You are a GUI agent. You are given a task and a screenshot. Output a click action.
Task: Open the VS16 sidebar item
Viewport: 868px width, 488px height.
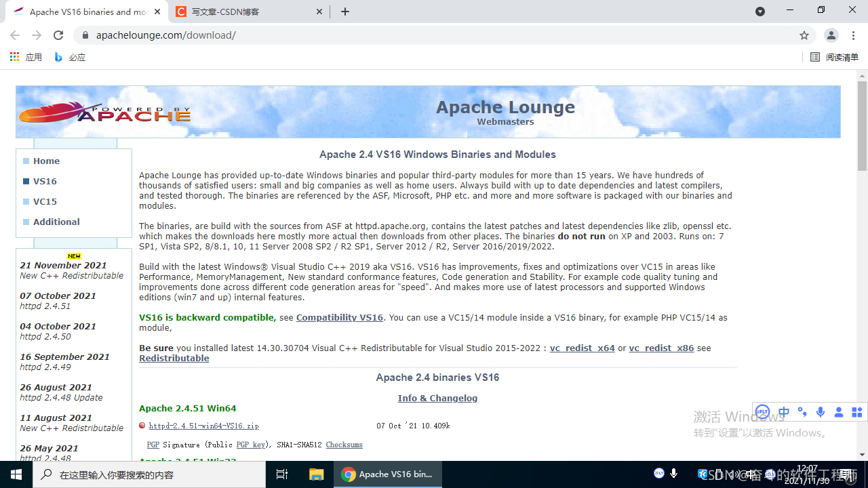pyautogui.click(x=45, y=181)
